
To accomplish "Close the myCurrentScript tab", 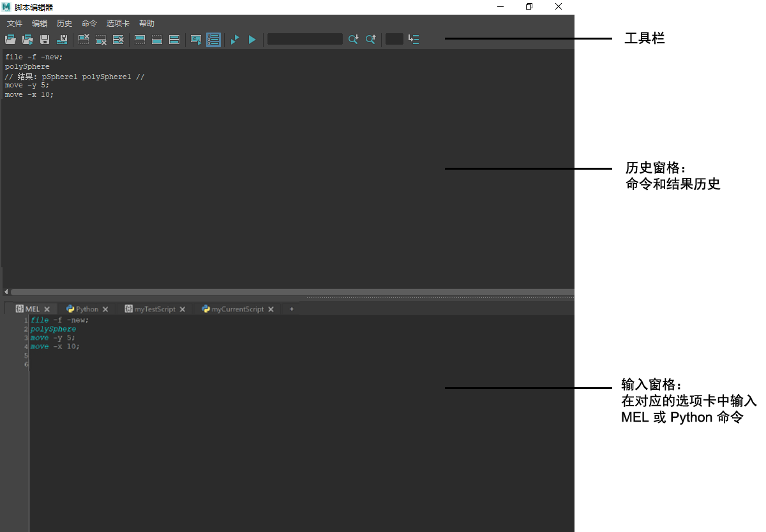I will (x=271, y=309).
